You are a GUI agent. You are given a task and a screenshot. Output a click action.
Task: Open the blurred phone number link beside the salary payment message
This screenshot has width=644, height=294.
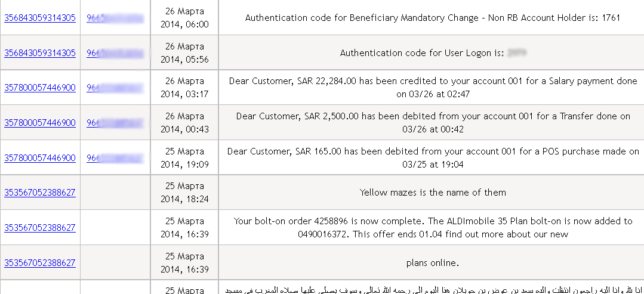click(x=115, y=88)
